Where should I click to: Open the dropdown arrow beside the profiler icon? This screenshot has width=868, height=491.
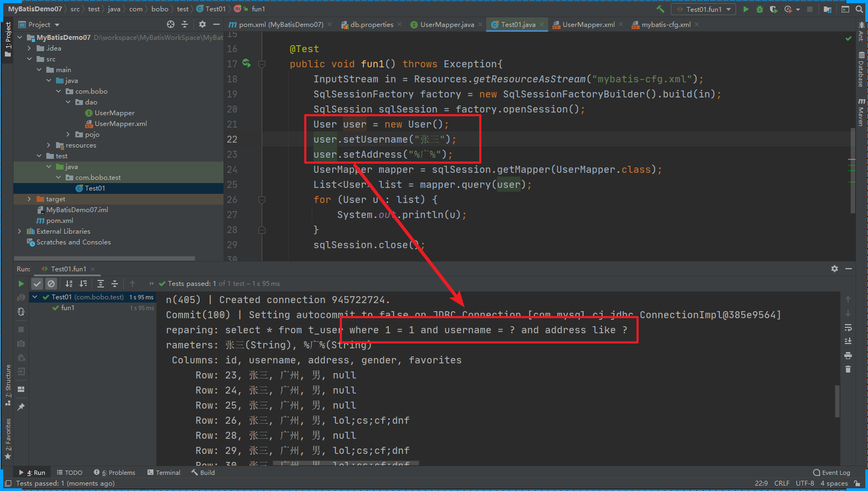click(x=798, y=10)
